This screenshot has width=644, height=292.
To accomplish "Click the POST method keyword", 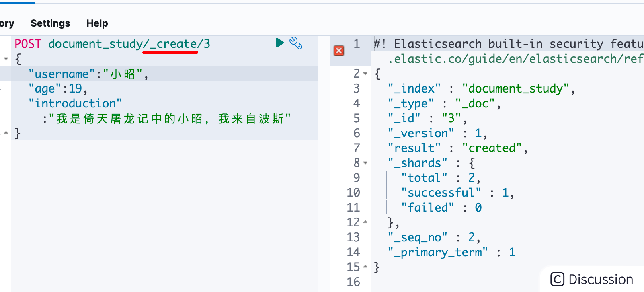I will pos(28,44).
